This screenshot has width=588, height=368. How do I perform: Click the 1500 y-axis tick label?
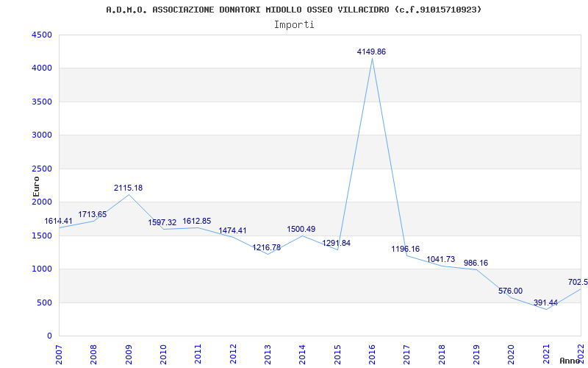coord(42,236)
